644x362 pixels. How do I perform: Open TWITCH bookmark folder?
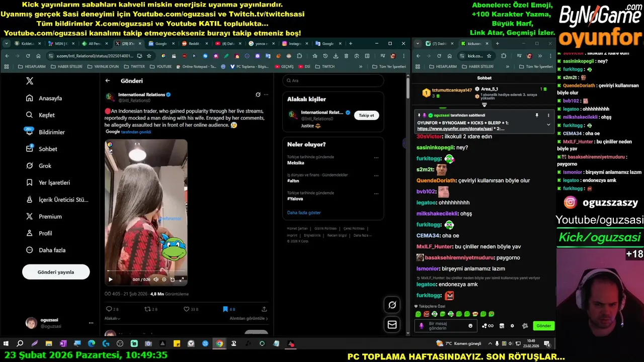pyautogui.click(x=325, y=66)
